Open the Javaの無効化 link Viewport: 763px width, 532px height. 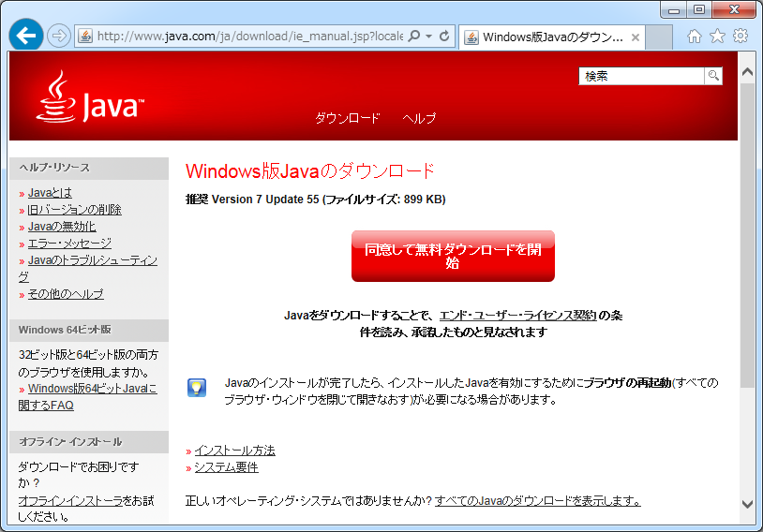click(x=62, y=227)
